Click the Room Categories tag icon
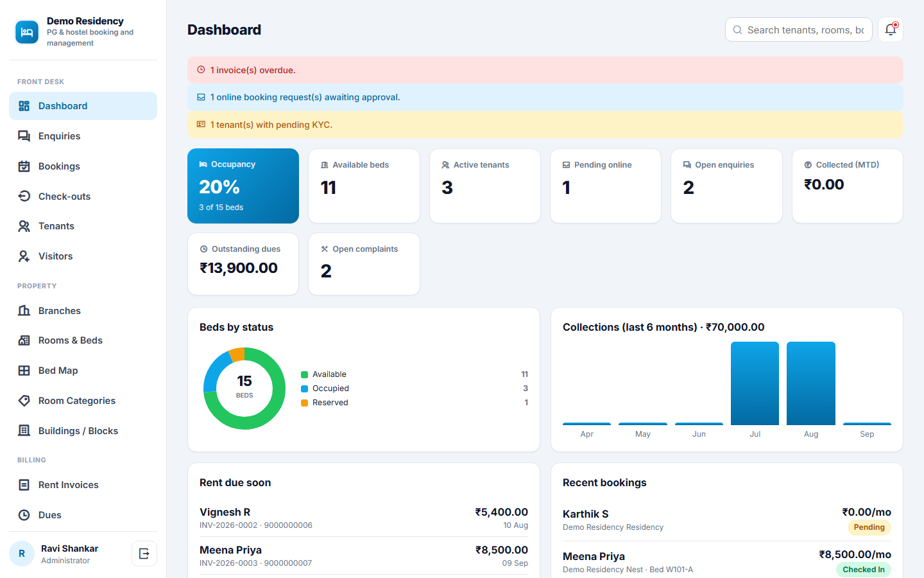The width and height of the screenshot is (924, 578). 24,401
